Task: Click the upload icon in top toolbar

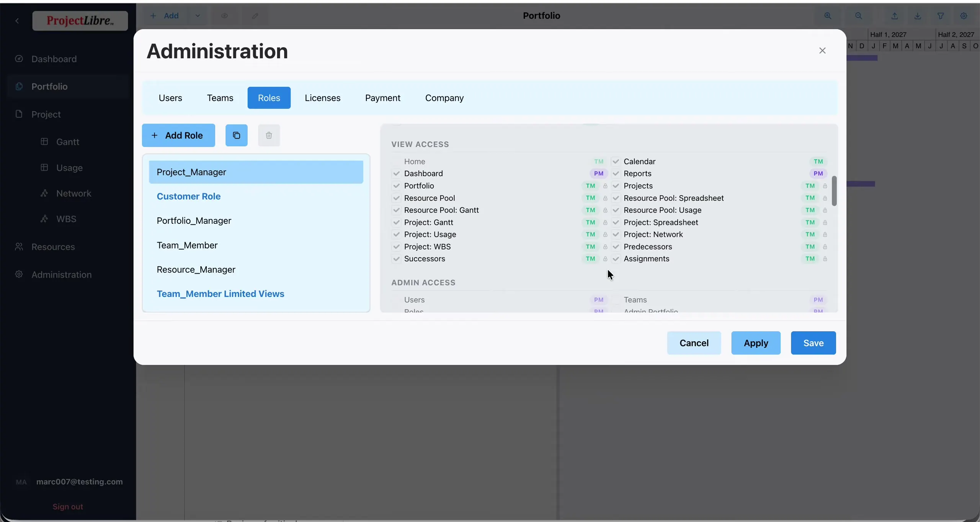Action: point(895,16)
